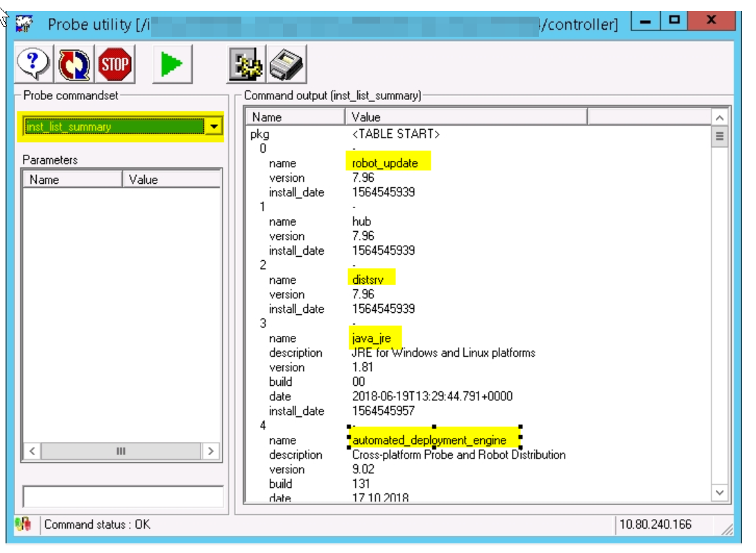This screenshot has height=553, width=756.
Task: Click the Print output printer icon
Action: click(286, 65)
